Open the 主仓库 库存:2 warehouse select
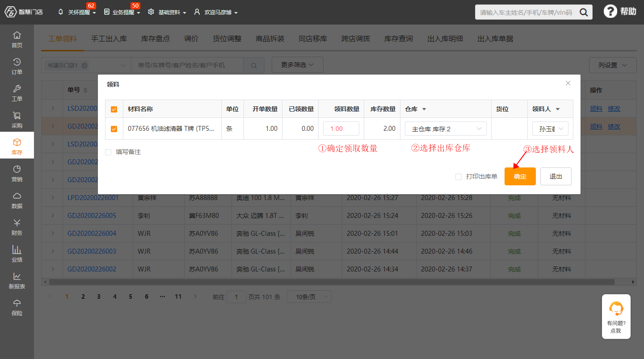Viewport: 644px width, 359px height. 446,129
